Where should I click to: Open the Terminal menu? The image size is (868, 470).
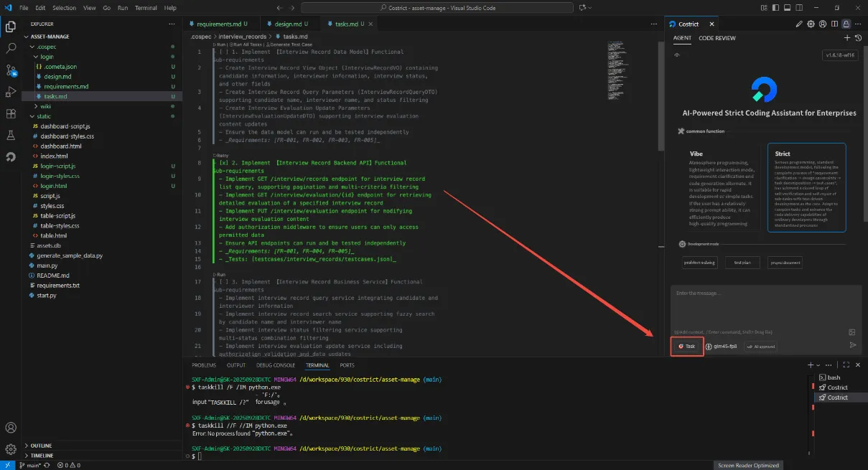(x=146, y=8)
